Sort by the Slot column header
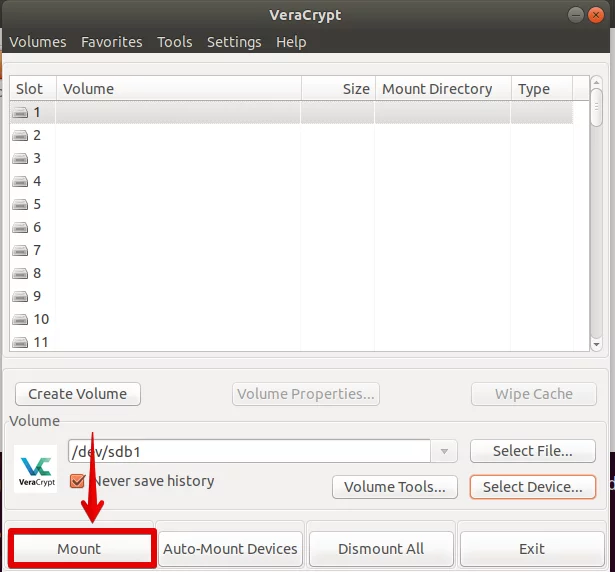The height and width of the screenshot is (572, 615). click(33, 89)
